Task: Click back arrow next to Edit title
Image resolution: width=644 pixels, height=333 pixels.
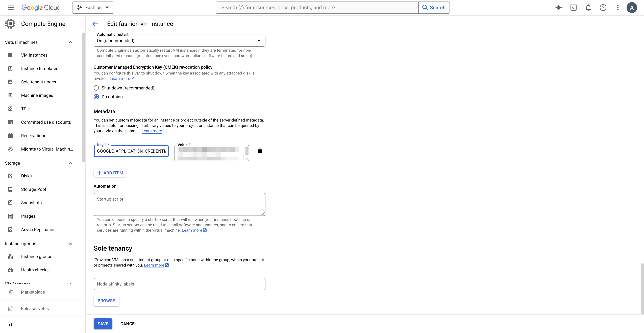Action: [95, 24]
